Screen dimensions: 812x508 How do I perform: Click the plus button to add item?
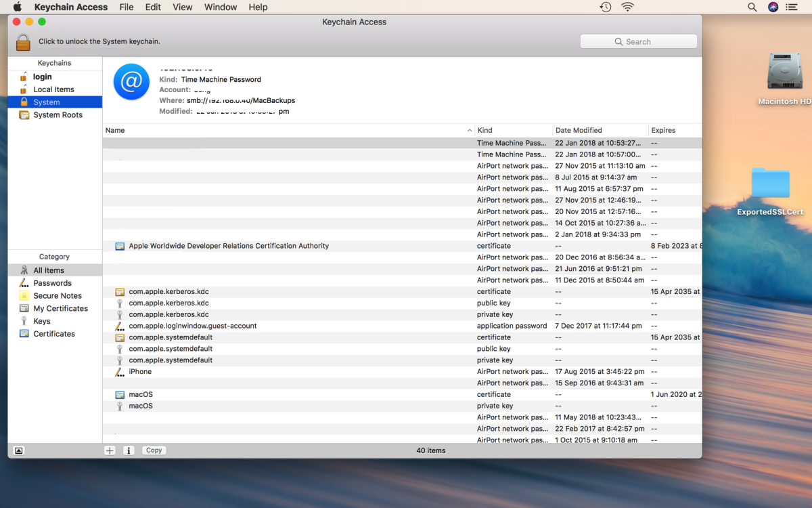point(110,450)
